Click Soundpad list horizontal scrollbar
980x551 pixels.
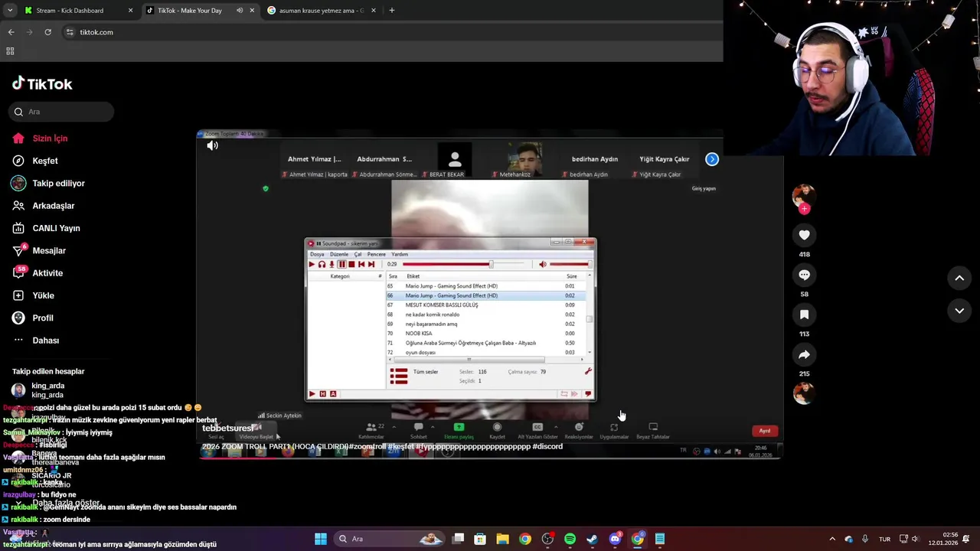469,360
